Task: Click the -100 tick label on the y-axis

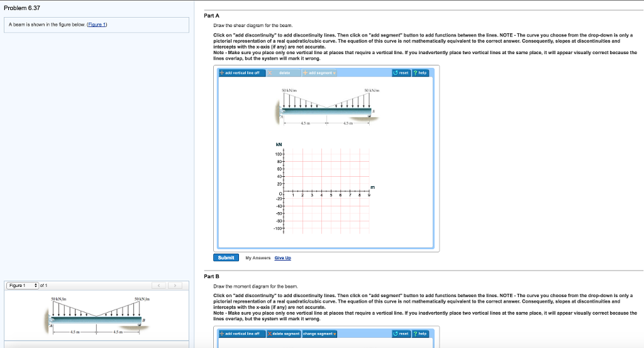Action: [x=277, y=228]
